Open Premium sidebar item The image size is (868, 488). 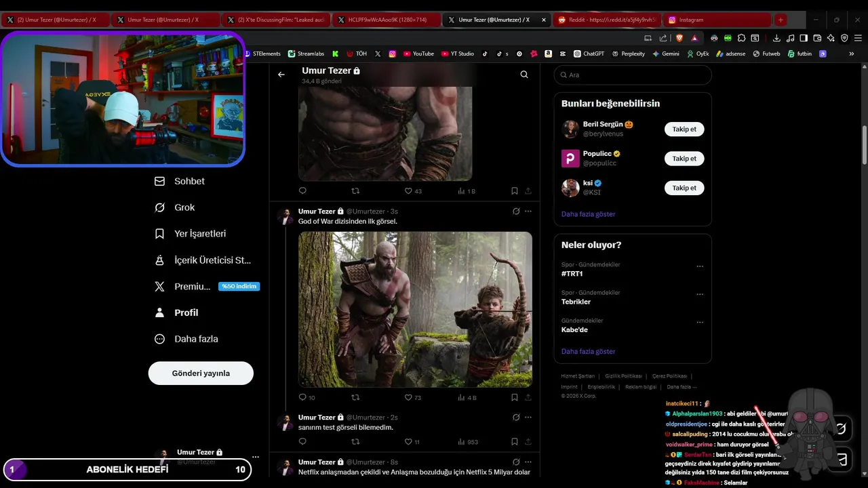(207, 287)
